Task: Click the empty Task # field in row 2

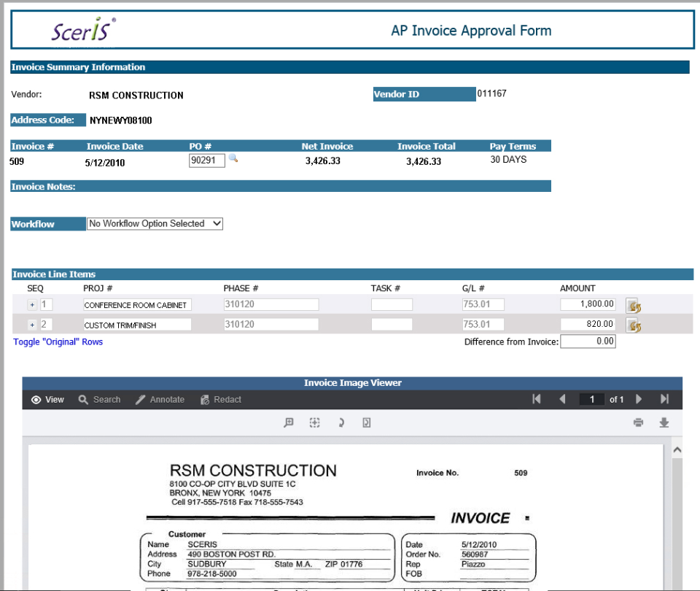Action: pos(392,324)
